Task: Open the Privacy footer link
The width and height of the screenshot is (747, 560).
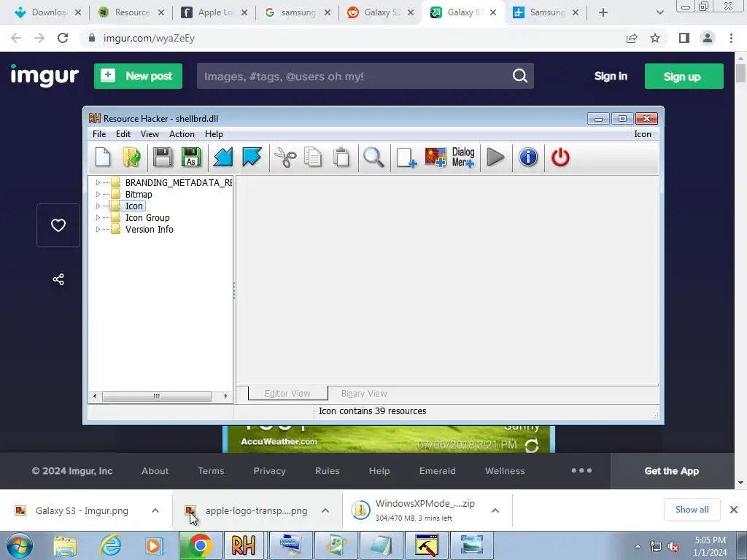Action: pos(269,471)
